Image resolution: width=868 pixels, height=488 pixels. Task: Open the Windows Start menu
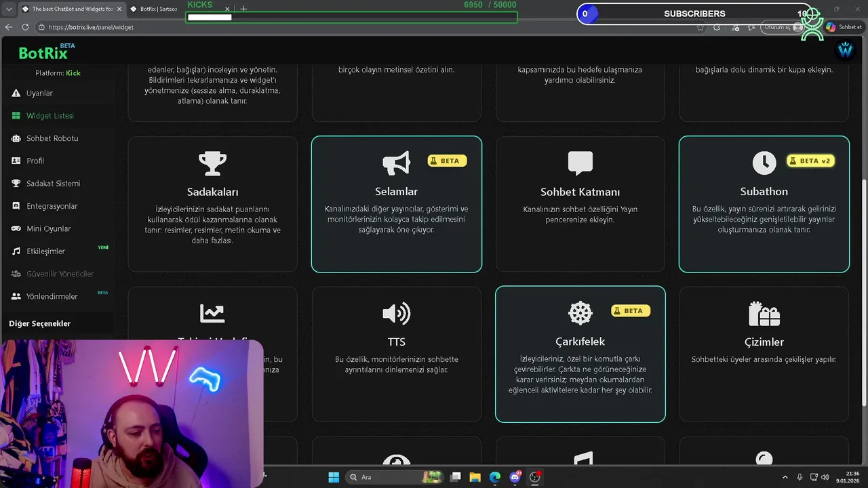[334, 477]
